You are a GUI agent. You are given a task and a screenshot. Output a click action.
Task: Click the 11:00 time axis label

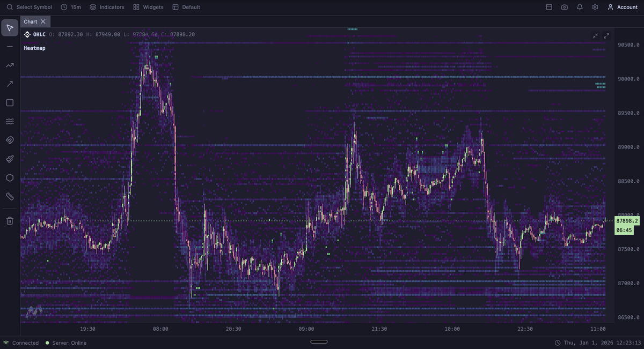(598, 329)
